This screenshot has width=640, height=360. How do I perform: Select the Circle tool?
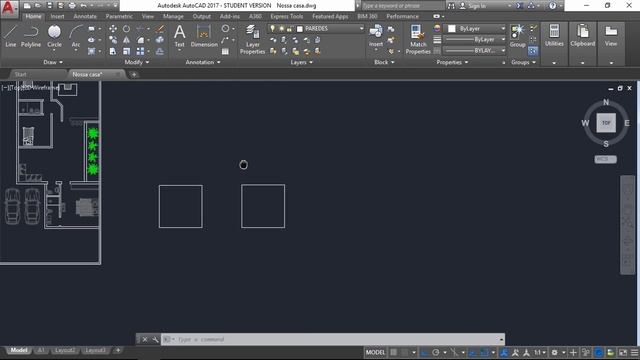pyautogui.click(x=54, y=36)
